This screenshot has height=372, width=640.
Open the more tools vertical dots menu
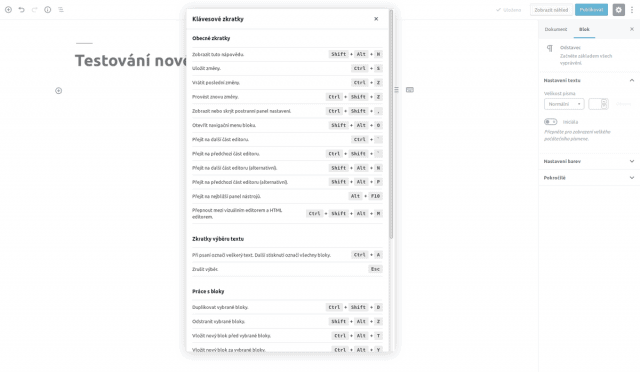coord(632,10)
